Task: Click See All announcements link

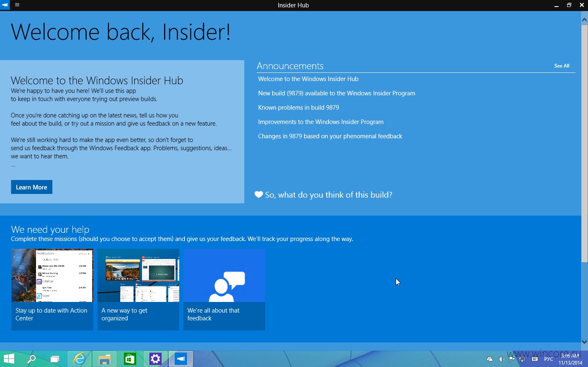Action: tap(562, 66)
